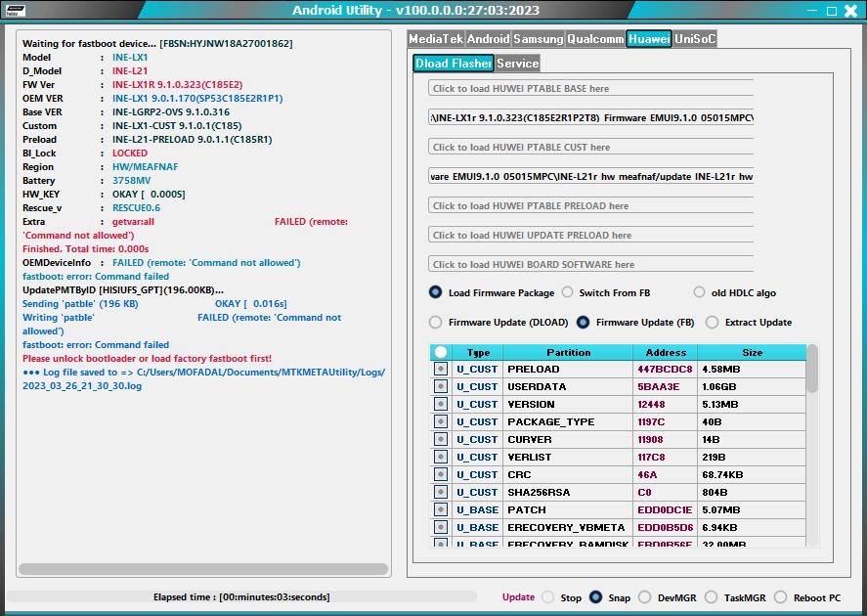Click the RESCUE0.6 value in log
The width and height of the screenshot is (867, 616).
(x=137, y=208)
